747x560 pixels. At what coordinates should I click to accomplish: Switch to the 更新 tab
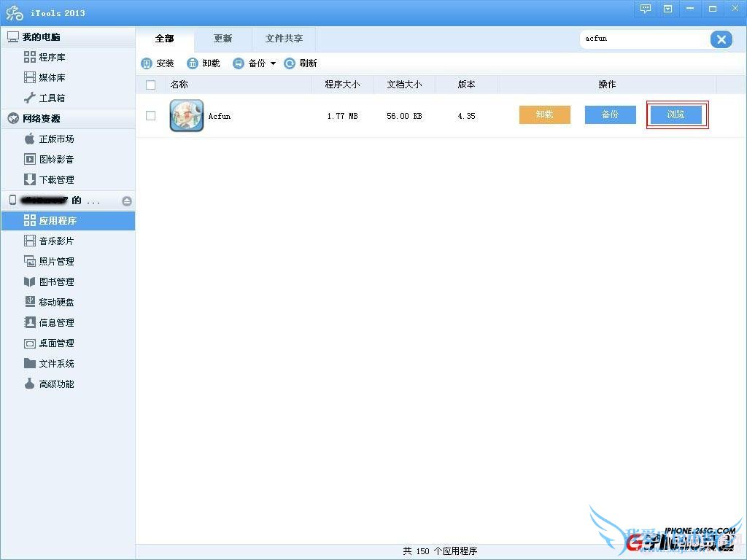tap(222, 38)
